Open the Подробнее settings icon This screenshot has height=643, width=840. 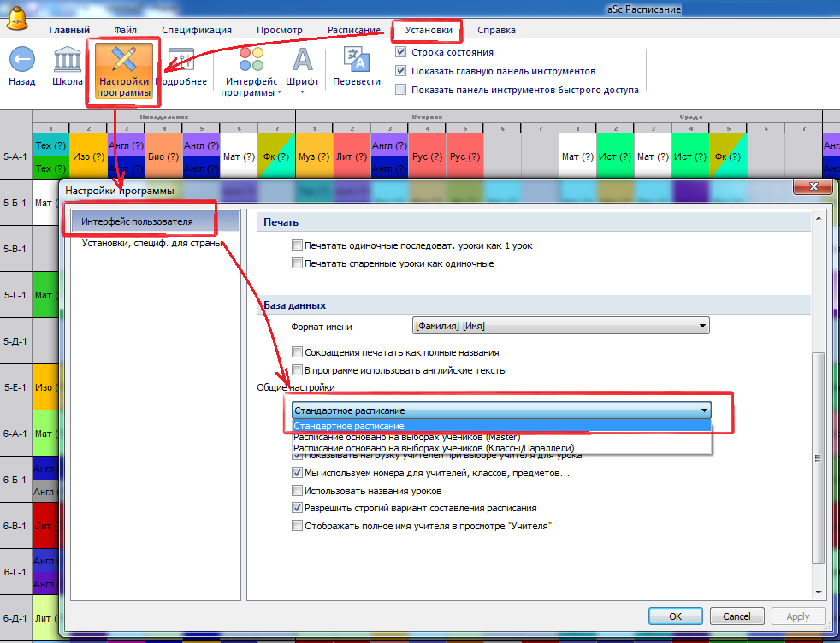coord(181,61)
